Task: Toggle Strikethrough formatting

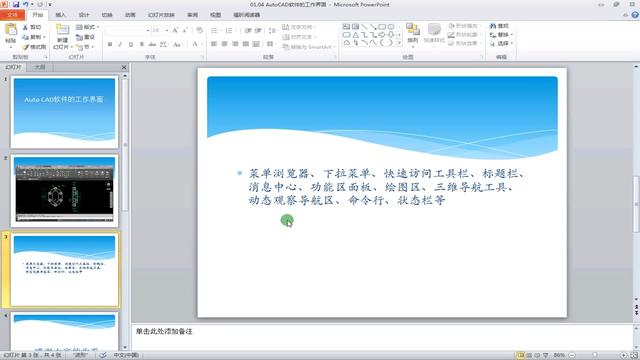Action: tap(152, 44)
